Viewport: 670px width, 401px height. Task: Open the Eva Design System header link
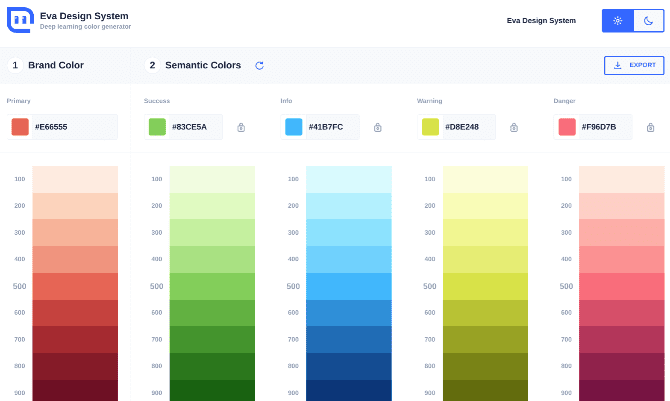(x=541, y=21)
